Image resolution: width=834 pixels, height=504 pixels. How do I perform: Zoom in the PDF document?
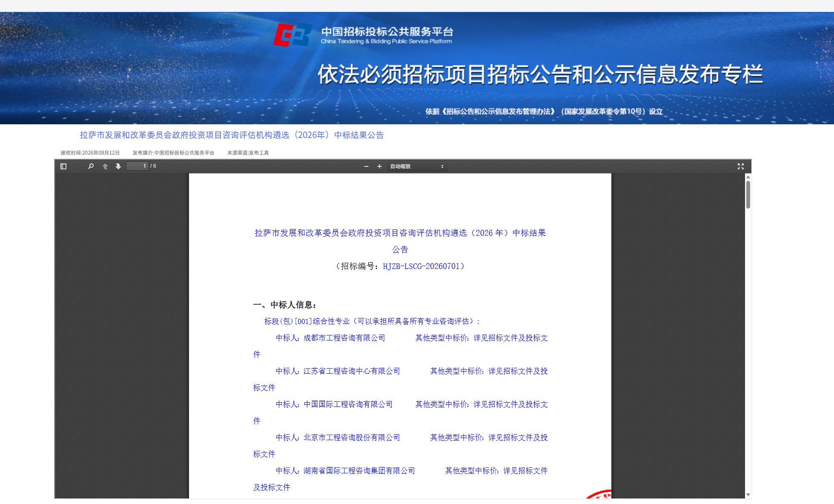coord(379,166)
